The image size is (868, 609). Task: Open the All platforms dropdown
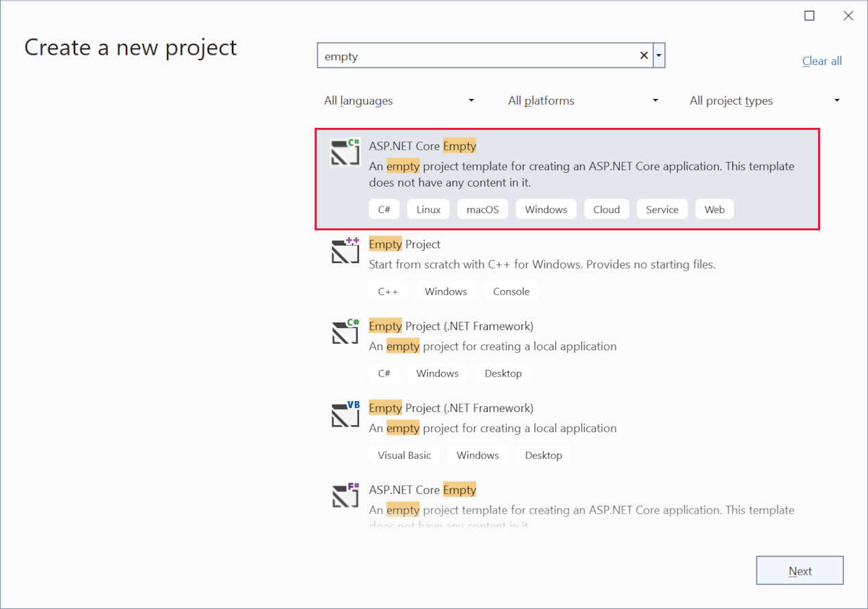point(583,100)
